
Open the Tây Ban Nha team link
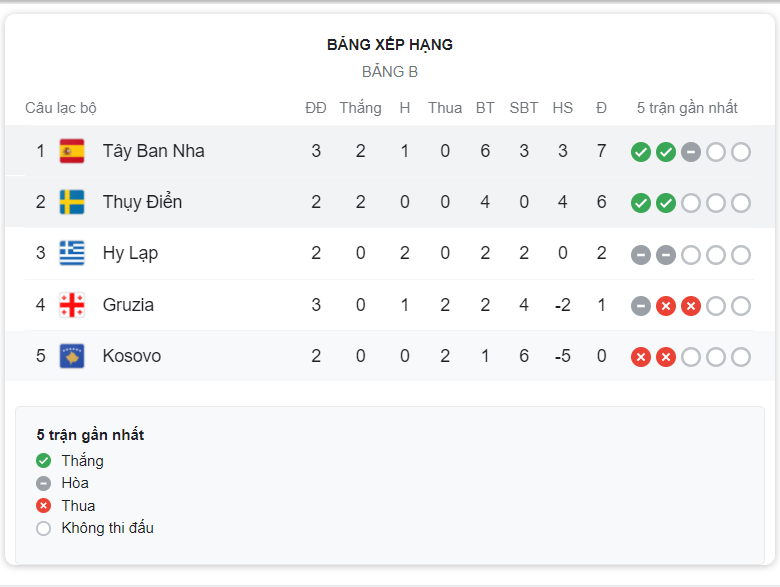pos(153,151)
